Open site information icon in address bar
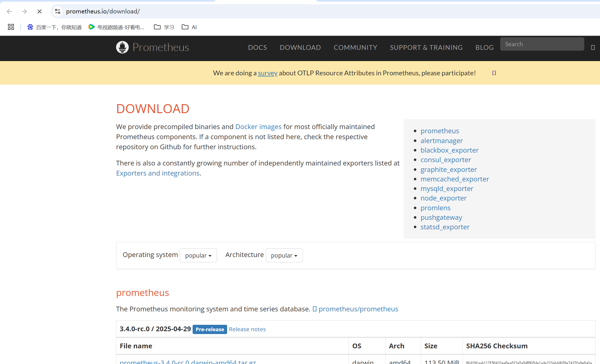 click(x=57, y=11)
